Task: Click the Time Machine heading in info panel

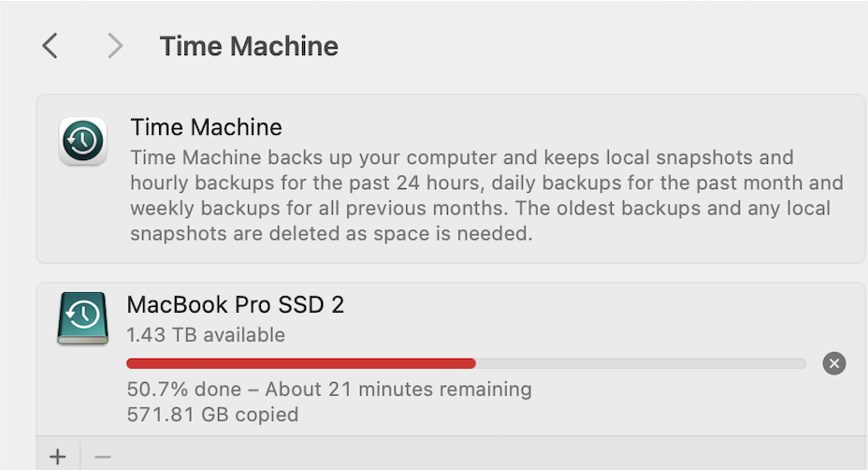Action: point(207,127)
